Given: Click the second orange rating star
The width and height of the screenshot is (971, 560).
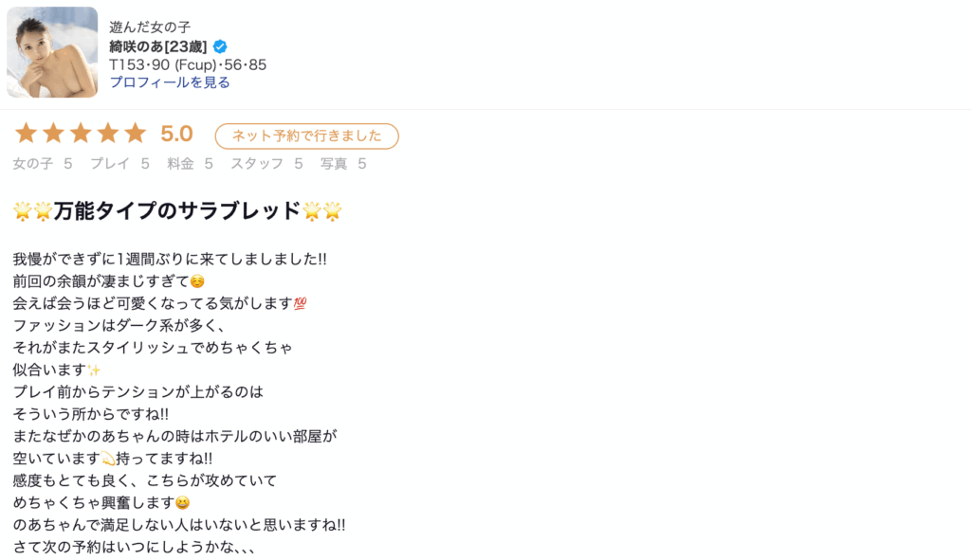Looking at the screenshot, I should click(53, 134).
